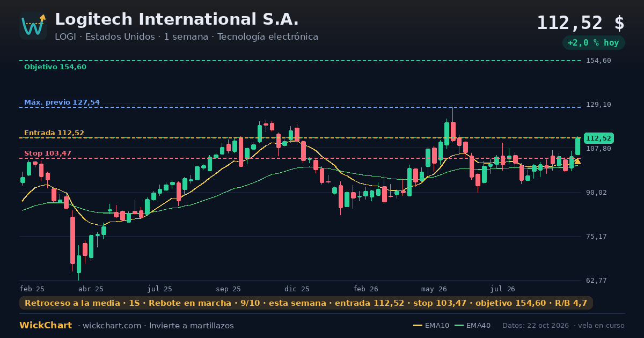Click the 112,52 $ headline price
Screen dimensions: 644x338
click(x=581, y=23)
